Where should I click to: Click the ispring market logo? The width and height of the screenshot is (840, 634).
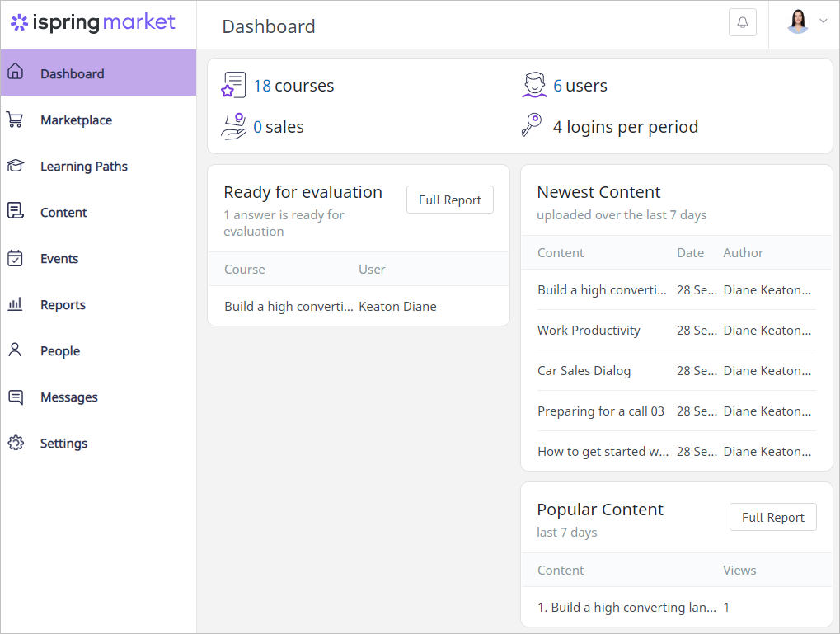click(93, 22)
